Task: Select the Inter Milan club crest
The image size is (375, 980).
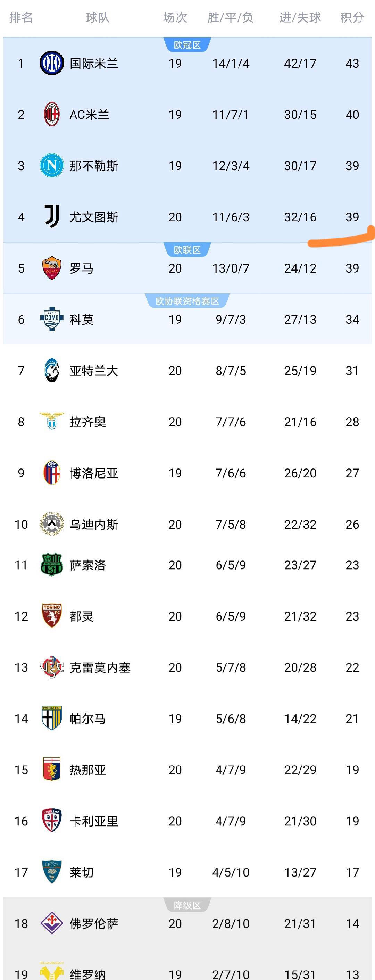Action: coord(52,64)
